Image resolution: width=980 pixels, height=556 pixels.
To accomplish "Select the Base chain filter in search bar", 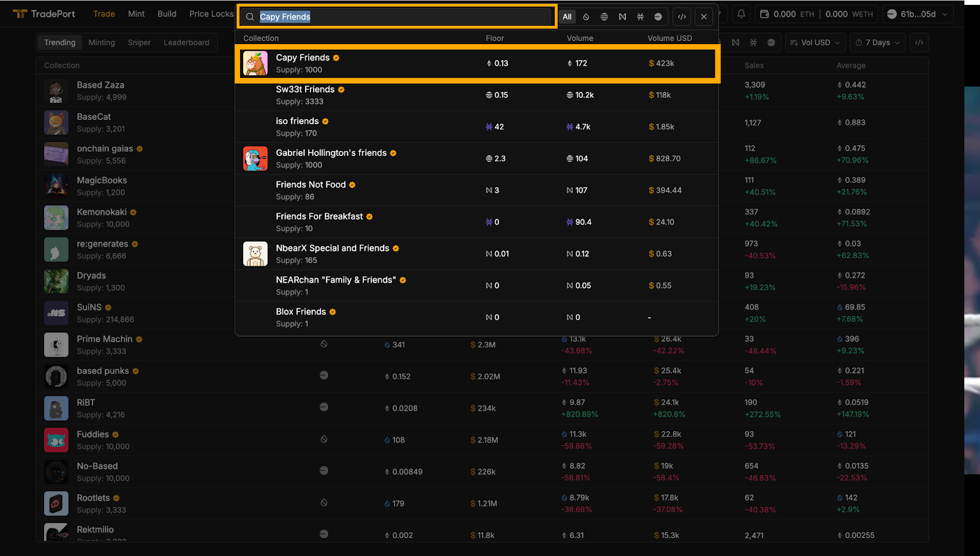I will (658, 17).
